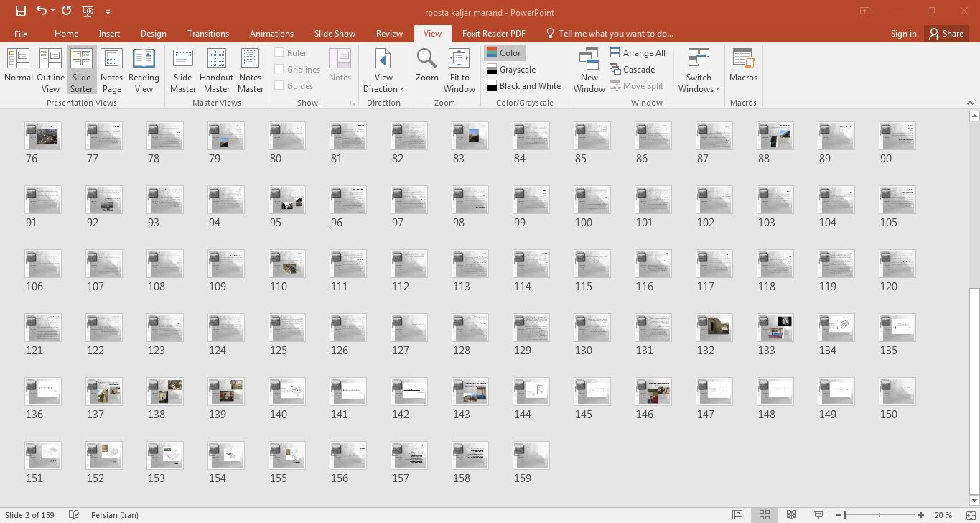Open the Review tab
This screenshot has width=980, height=523.
pyautogui.click(x=389, y=33)
